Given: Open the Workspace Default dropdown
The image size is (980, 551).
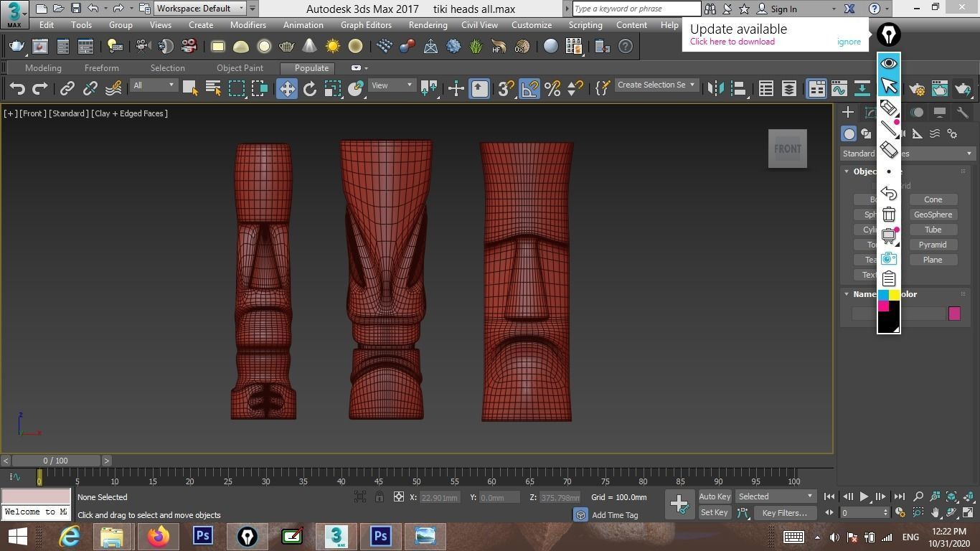Looking at the screenshot, I should (201, 9).
